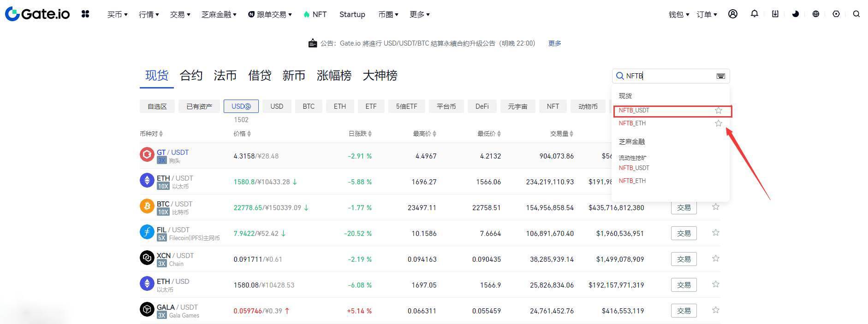Screen dimensions: 868x324
Task: Click the GALA coin logo icon
Action: 147,309
